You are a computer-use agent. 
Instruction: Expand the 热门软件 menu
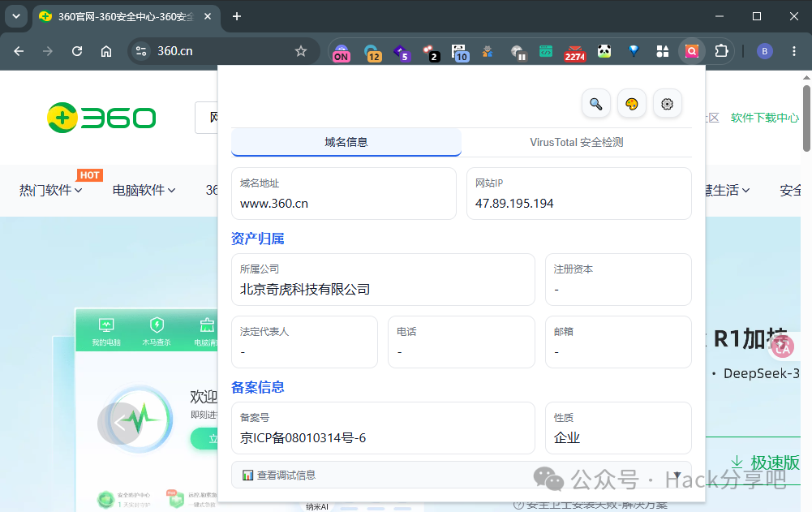(x=51, y=190)
